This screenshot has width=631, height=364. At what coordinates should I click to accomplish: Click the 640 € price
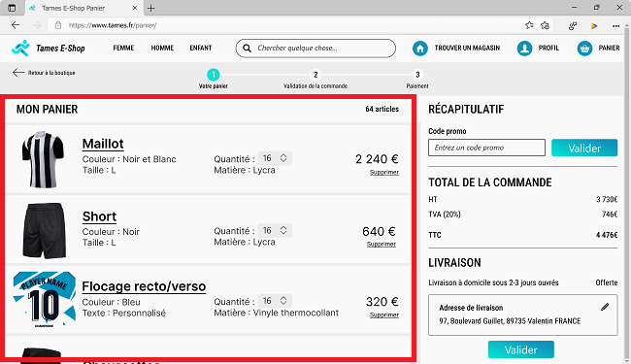(x=379, y=232)
